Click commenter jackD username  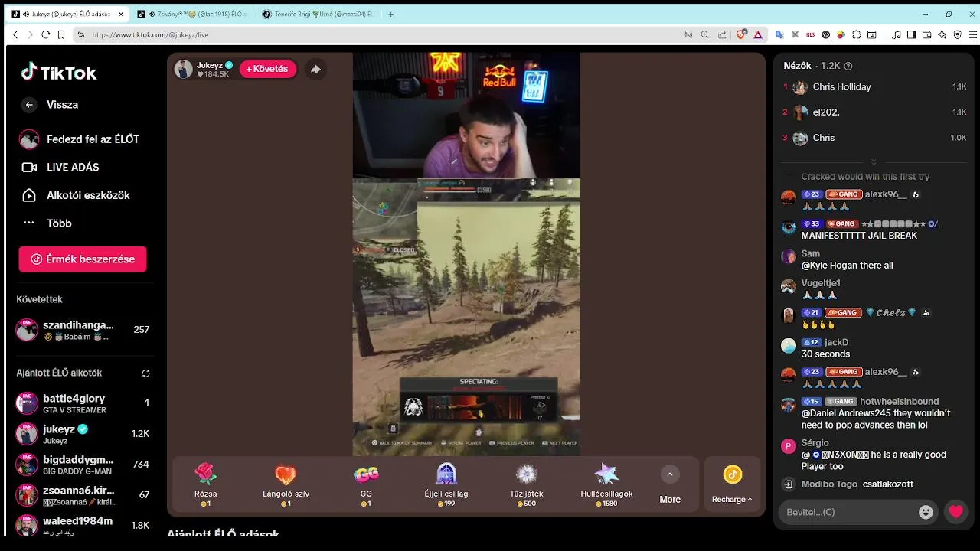coord(836,342)
